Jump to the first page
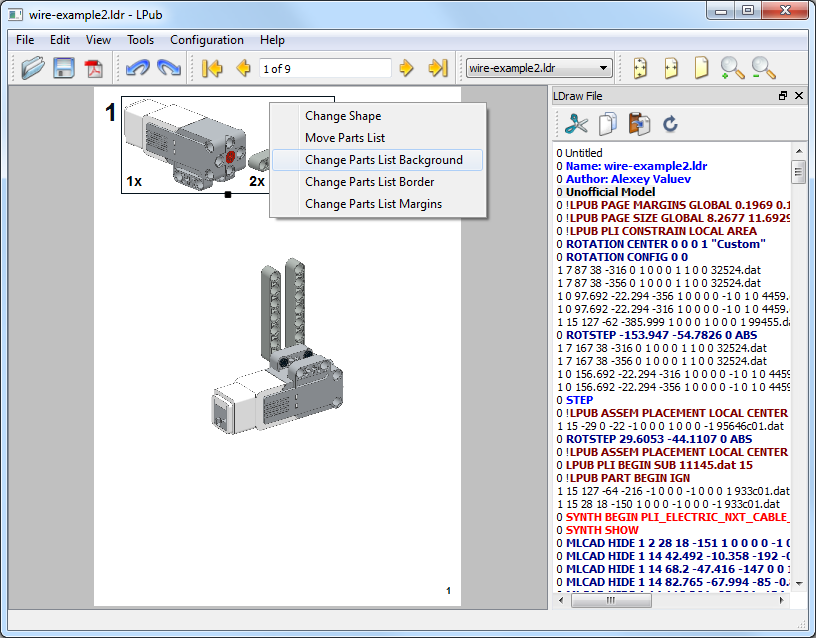Image resolution: width=816 pixels, height=638 pixels. click(212, 68)
